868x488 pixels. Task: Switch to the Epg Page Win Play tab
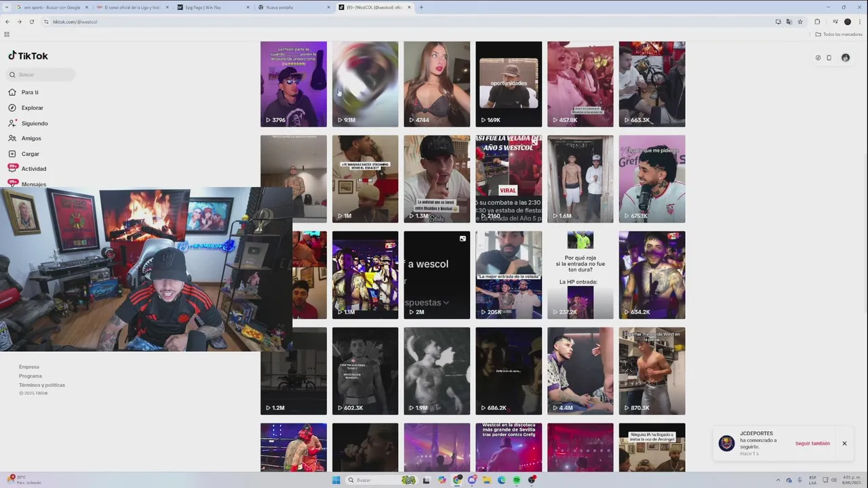click(x=213, y=7)
